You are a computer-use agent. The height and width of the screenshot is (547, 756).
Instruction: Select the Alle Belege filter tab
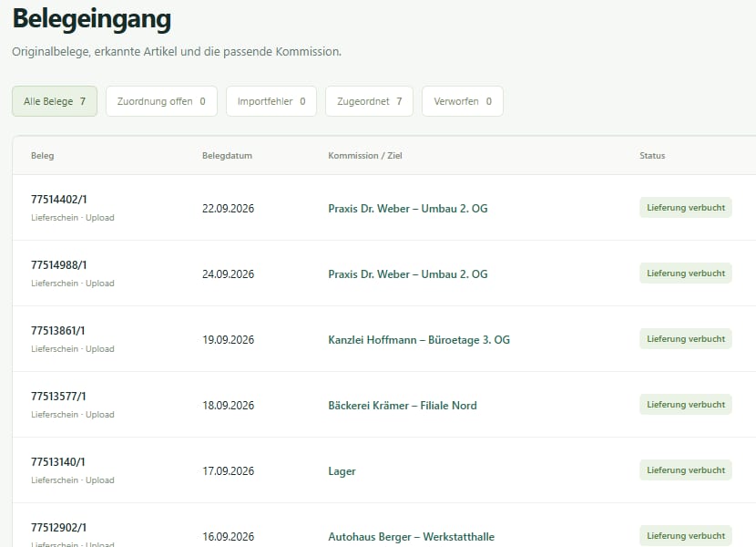(x=55, y=101)
